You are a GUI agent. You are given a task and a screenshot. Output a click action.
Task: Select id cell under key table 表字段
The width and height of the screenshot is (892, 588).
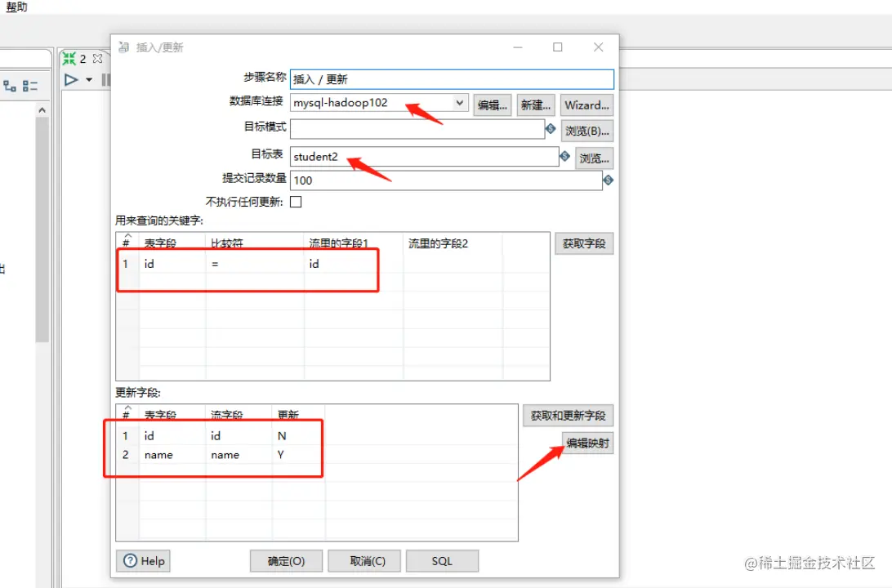[172, 264]
